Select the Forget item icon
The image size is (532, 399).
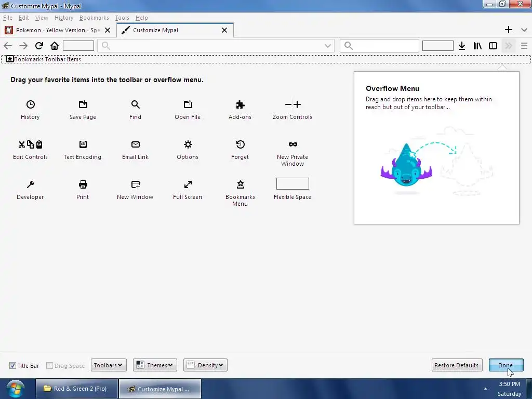[x=240, y=144]
